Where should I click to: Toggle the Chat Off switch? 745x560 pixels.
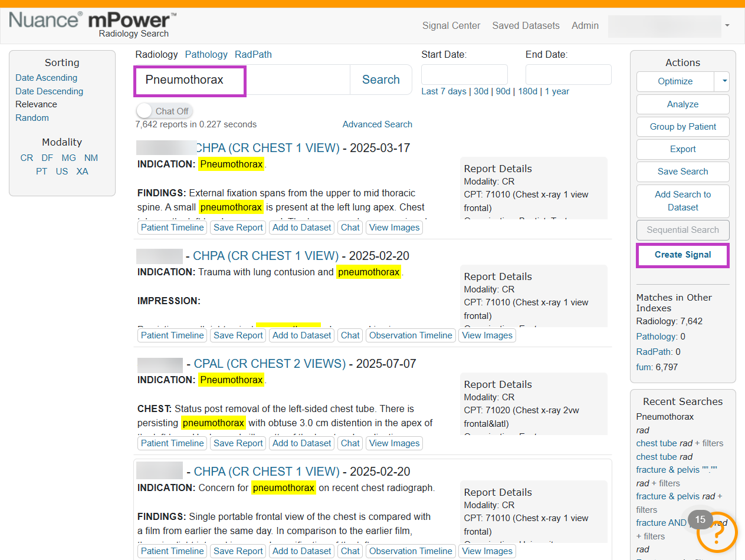tap(164, 111)
